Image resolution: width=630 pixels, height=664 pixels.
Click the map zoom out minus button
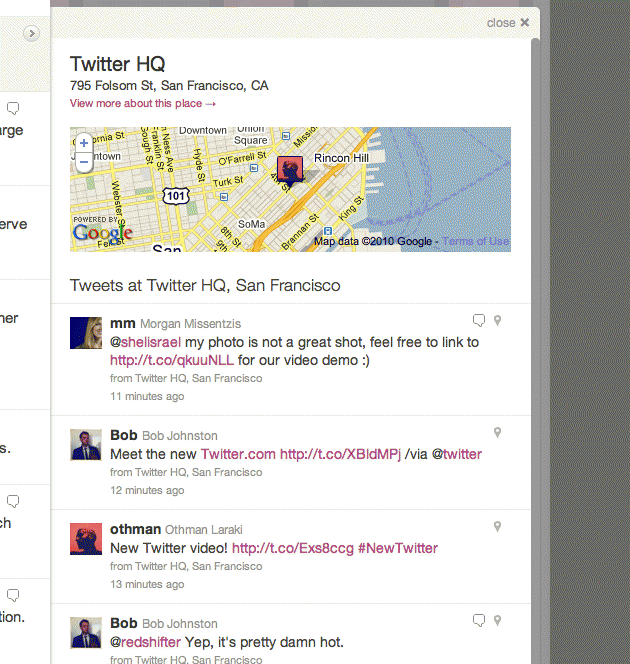tap(84, 160)
